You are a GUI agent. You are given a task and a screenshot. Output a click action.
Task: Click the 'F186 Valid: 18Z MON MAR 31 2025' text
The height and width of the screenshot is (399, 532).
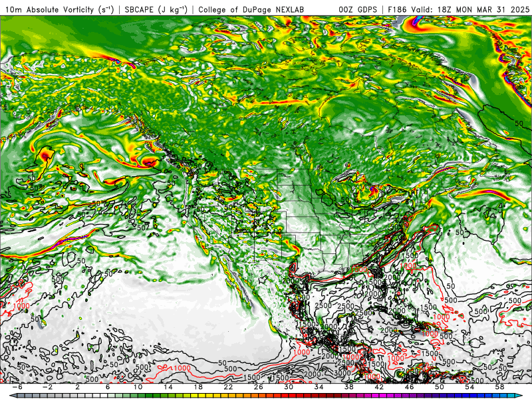coord(458,10)
